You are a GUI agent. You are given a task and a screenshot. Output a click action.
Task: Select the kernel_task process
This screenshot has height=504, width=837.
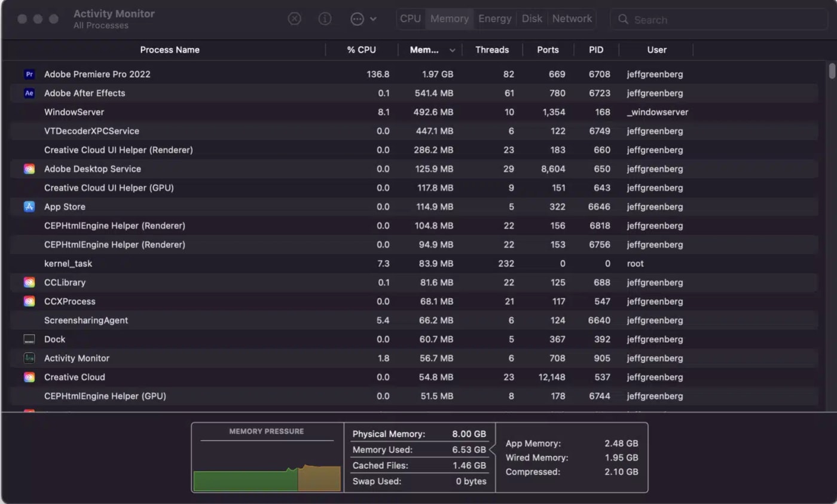tap(414, 264)
